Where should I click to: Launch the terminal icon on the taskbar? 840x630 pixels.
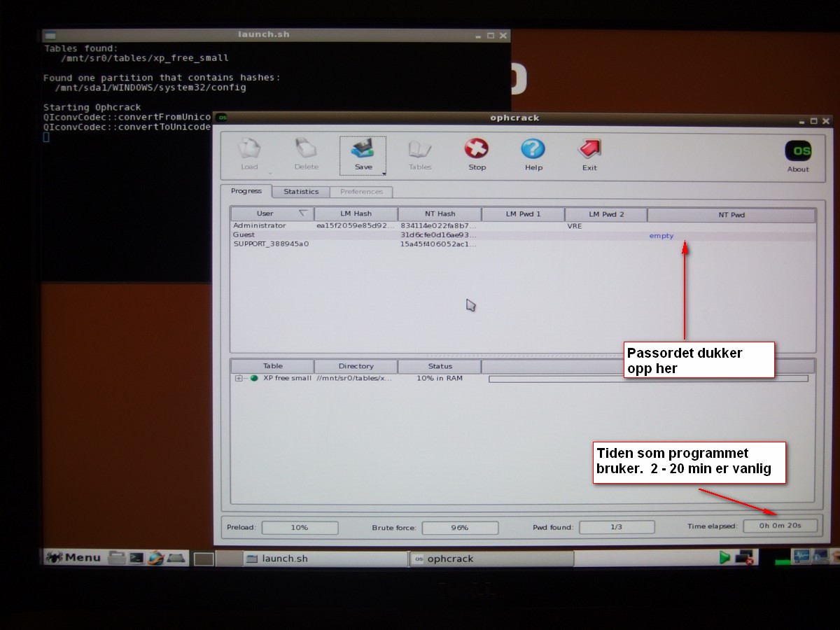(x=136, y=558)
